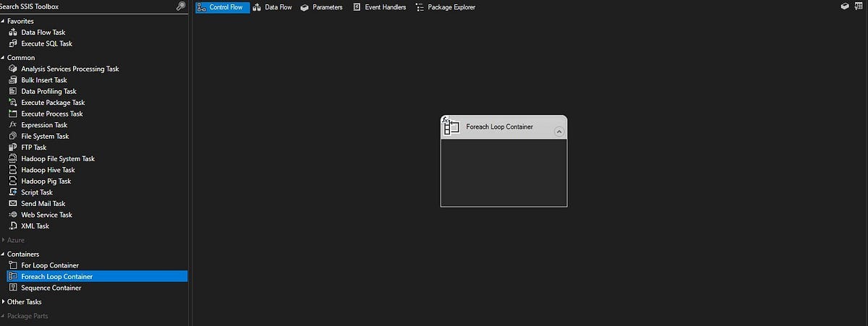Select the Data Flow Task icon

pos(13,33)
